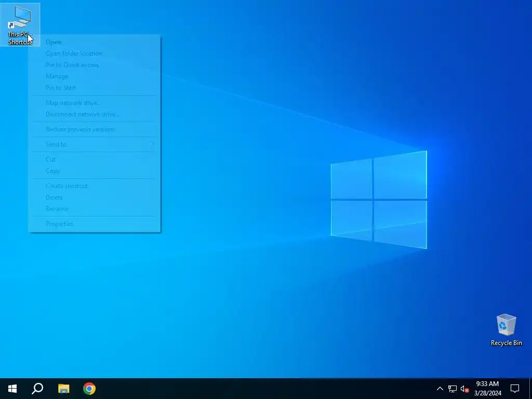The width and height of the screenshot is (532, 399).
Task: Select Map network drive...
Action: 95,103
